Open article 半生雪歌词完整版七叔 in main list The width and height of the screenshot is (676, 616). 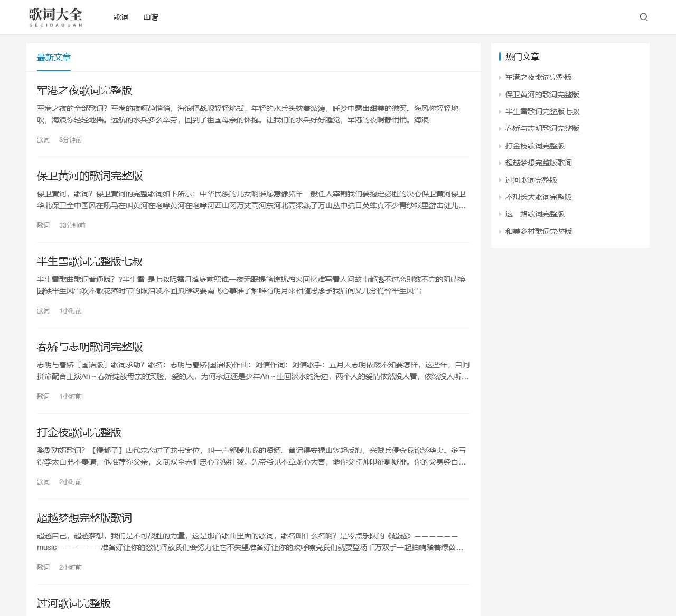(90, 261)
